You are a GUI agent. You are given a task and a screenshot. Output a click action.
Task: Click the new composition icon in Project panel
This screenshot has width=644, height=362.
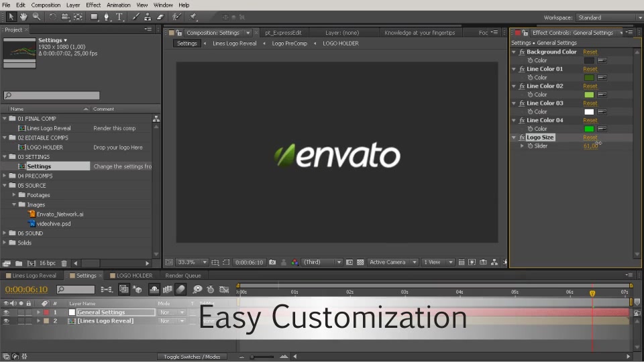click(32, 263)
